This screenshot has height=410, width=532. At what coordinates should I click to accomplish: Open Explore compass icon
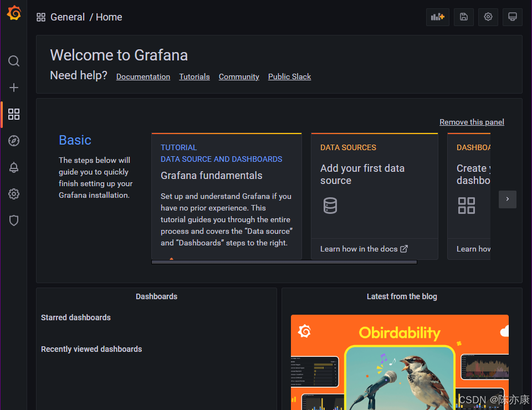click(14, 141)
